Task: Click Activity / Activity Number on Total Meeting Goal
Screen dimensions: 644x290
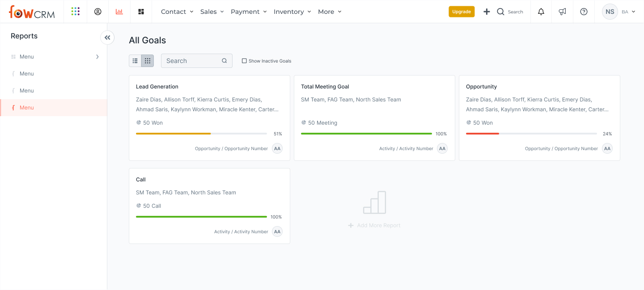Action: [x=406, y=148]
